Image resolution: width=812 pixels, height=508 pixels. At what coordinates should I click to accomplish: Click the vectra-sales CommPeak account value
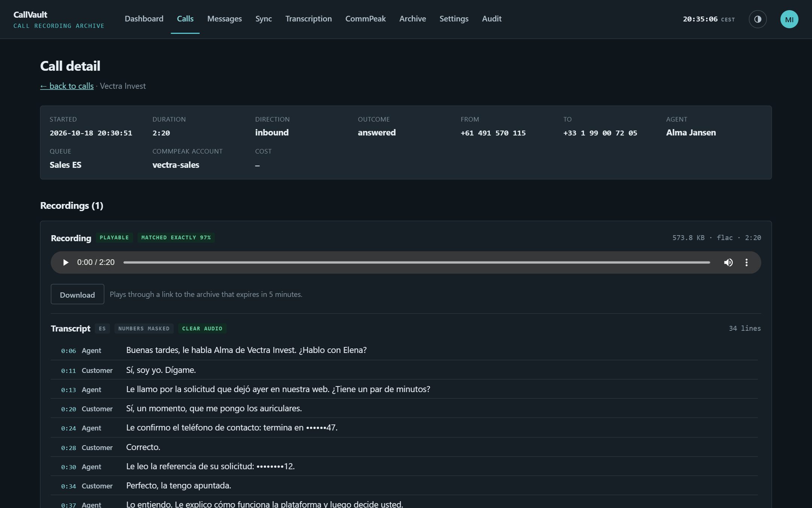(176, 165)
